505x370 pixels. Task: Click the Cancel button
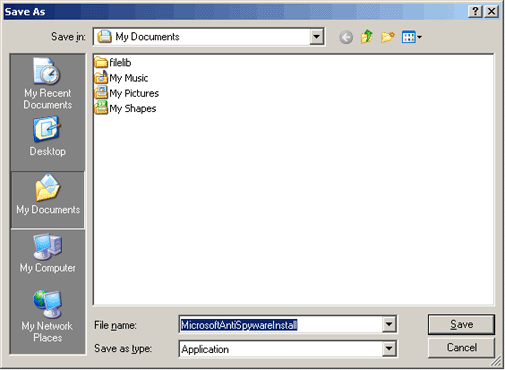click(461, 348)
